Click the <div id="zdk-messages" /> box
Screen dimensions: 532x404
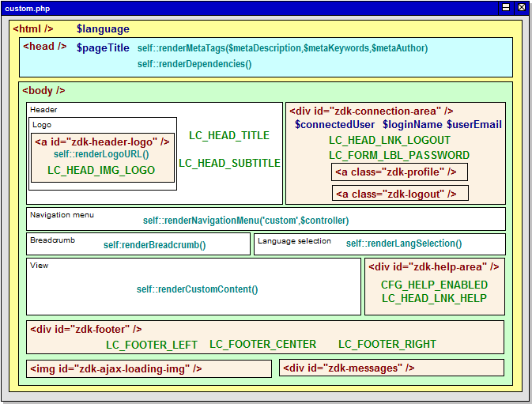[391, 368]
